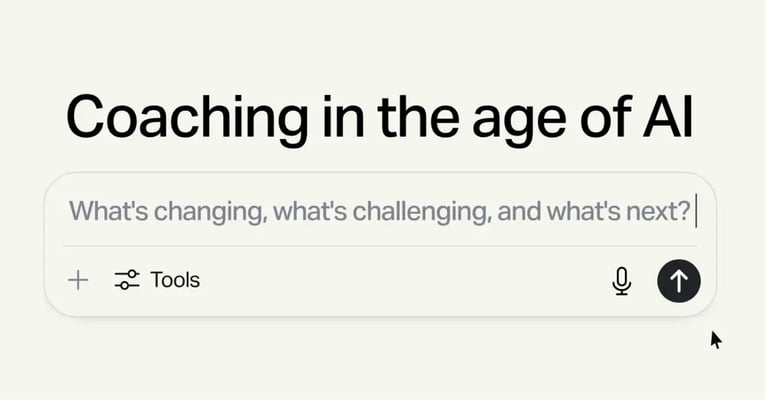This screenshot has height=400, width=765.
Task: Click the "Tools" label
Action: coord(175,280)
